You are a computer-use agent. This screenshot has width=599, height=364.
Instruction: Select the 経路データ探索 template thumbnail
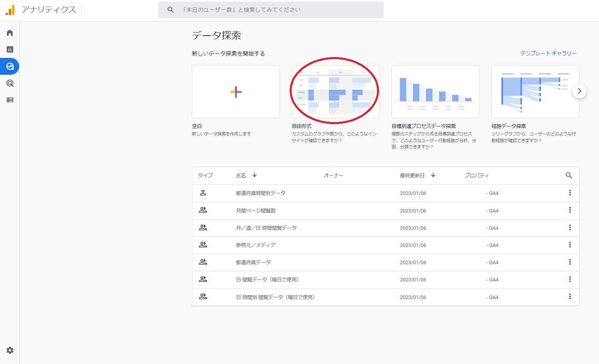[535, 92]
